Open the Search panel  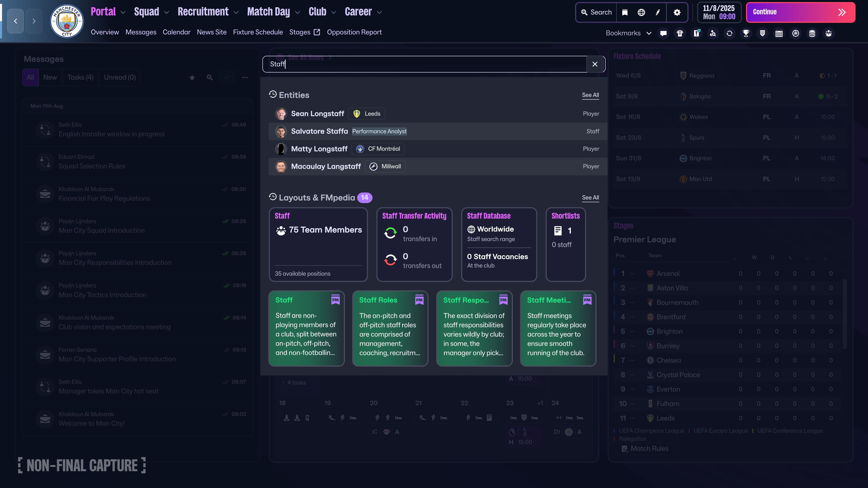point(596,12)
